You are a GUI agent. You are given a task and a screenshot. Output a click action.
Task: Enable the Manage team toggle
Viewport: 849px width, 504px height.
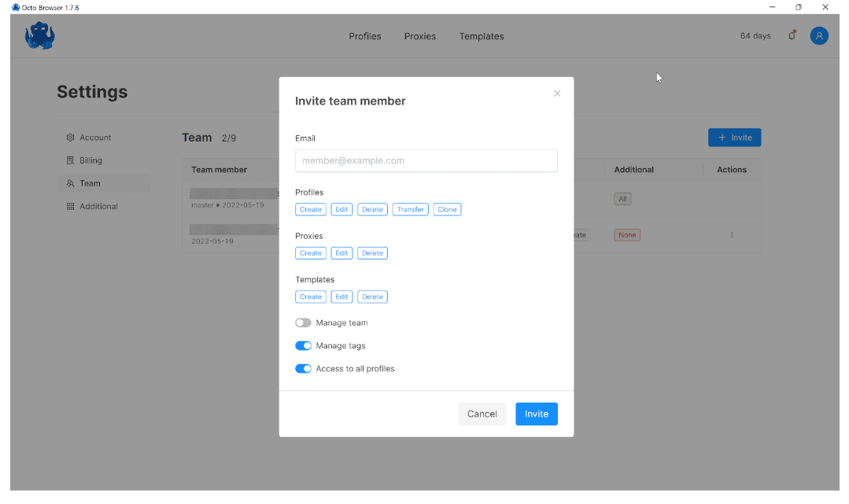pyautogui.click(x=303, y=323)
